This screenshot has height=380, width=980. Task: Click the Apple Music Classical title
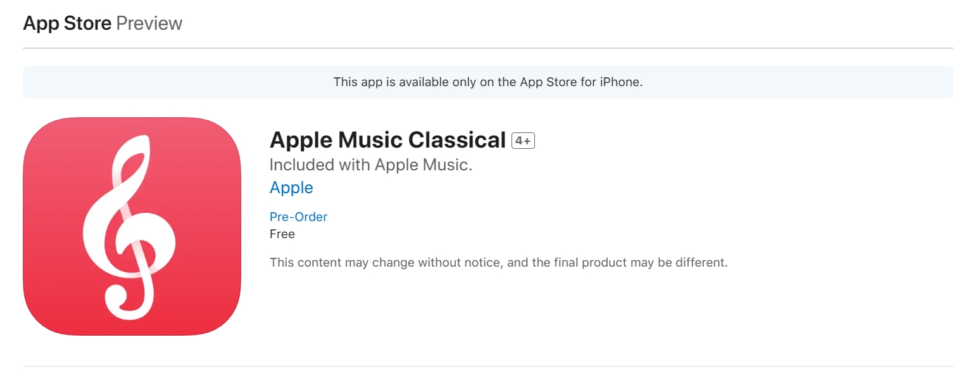[387, 139]
